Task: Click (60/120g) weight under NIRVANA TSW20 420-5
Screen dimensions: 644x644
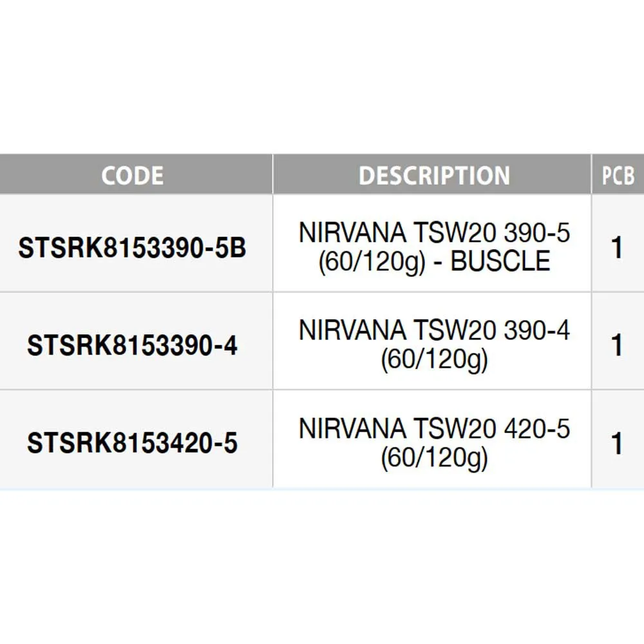Action: [434, 458]
